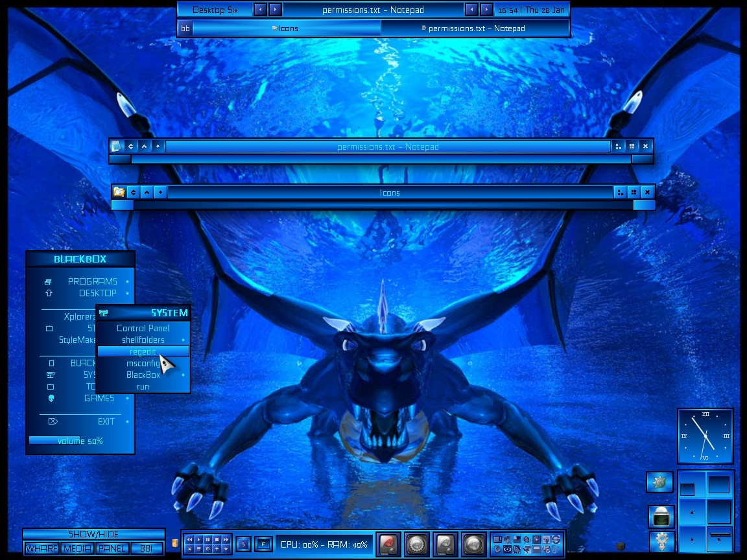Image resolution: width=747 pixels, height=560 pixels.
Task: Click the gear disc icon in bottom panel
Action: 417,544
